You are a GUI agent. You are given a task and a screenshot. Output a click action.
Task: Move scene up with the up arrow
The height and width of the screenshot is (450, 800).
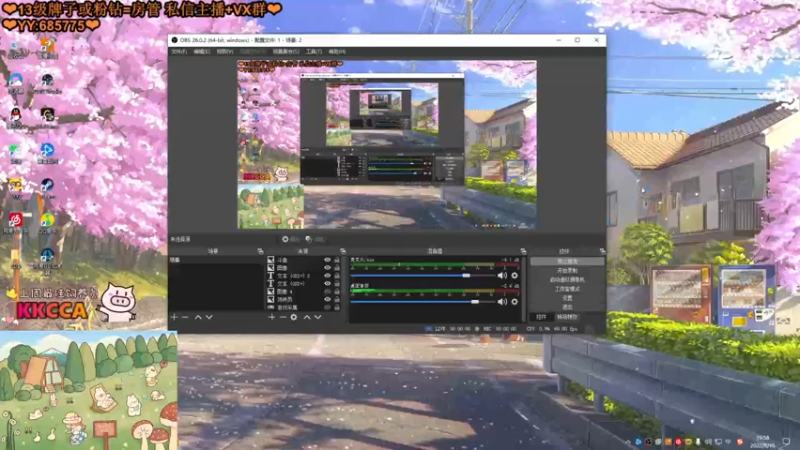pyautogui.click(x=198, y=317)
